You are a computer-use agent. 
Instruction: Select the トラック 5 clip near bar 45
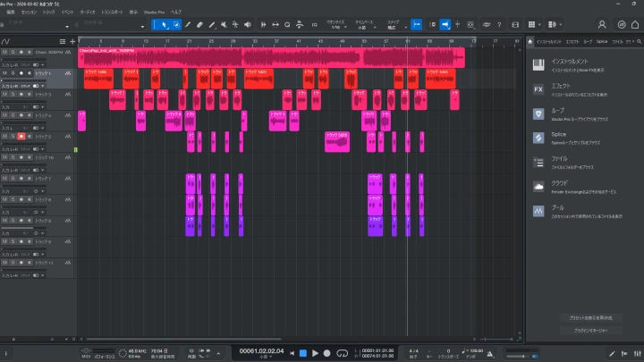click(x=337, y=142)
